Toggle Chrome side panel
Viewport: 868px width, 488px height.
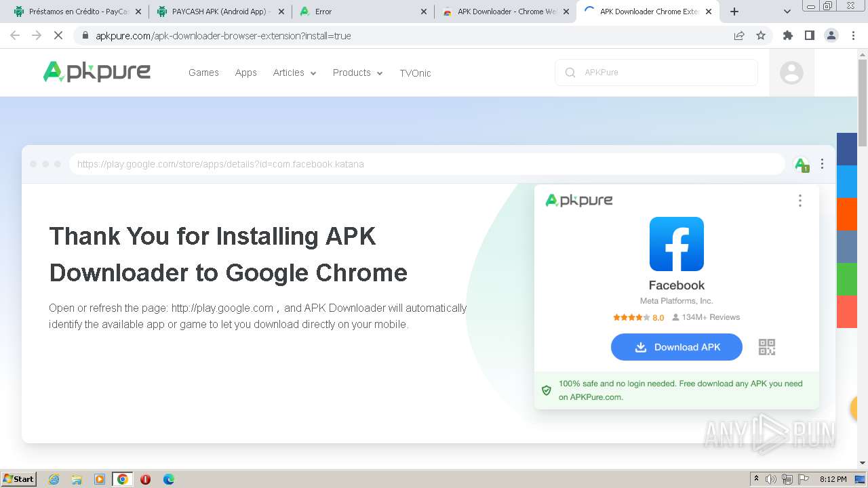click(x=810, y=35)
